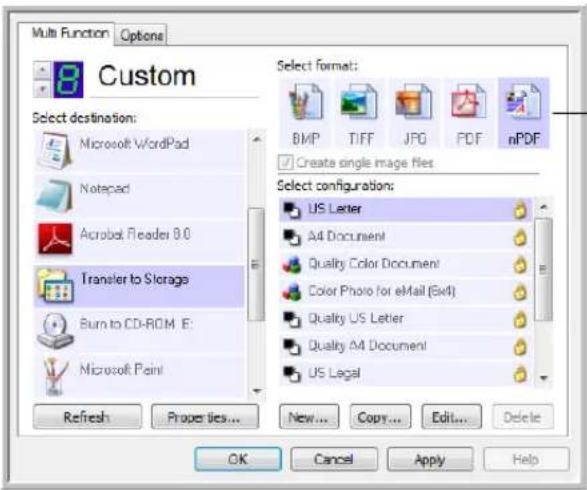Screen dimensions: 587x490
Task: Open the Options tab
Action: point(141,36)
